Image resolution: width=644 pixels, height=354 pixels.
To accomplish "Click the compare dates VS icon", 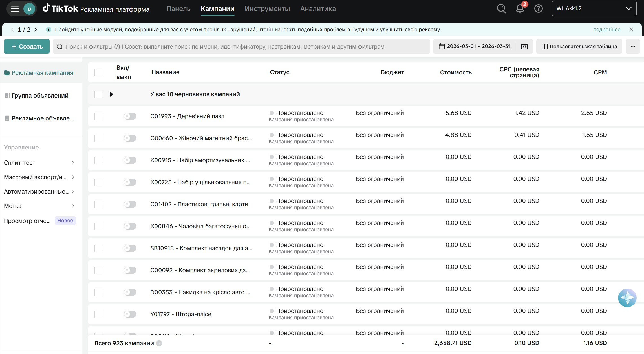I will pyautogui.click(x=524, y=47).
